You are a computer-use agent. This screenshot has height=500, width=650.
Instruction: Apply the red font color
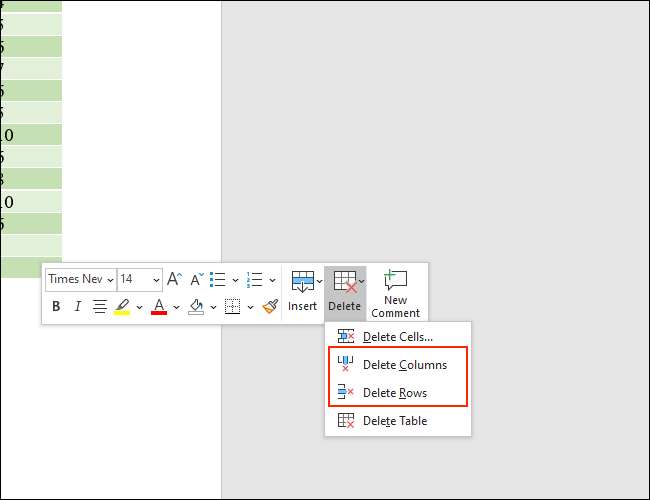[158, 307]
